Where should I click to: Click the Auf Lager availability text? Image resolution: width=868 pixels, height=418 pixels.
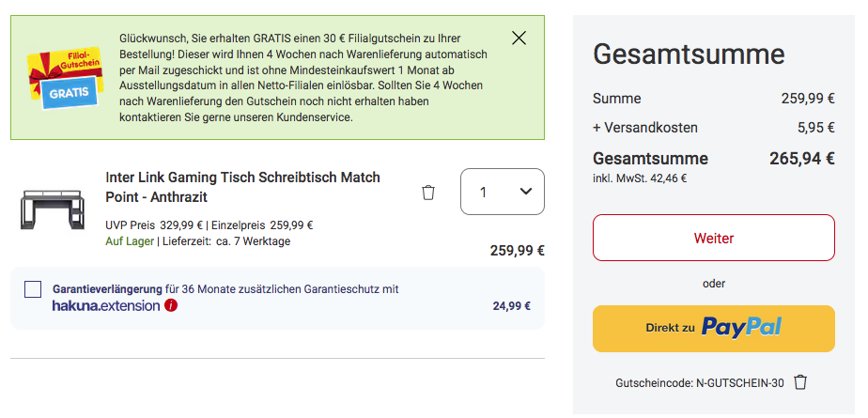(130, 241)
